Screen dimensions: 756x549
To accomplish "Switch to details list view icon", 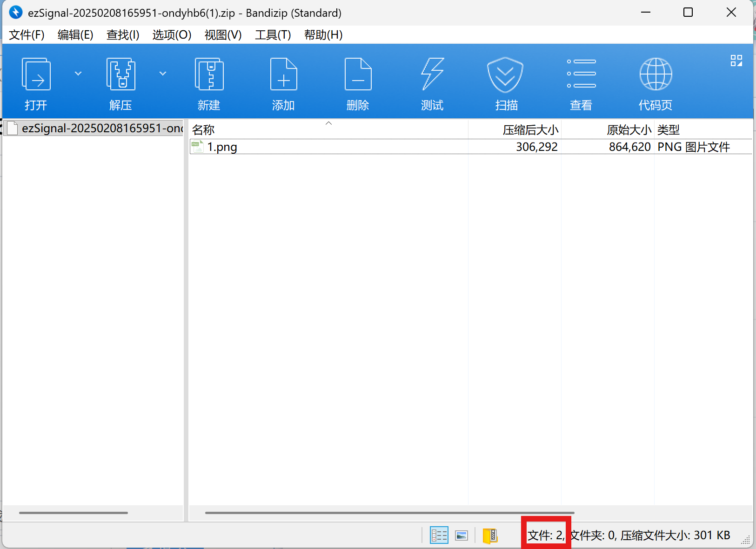I will (439, 535).
